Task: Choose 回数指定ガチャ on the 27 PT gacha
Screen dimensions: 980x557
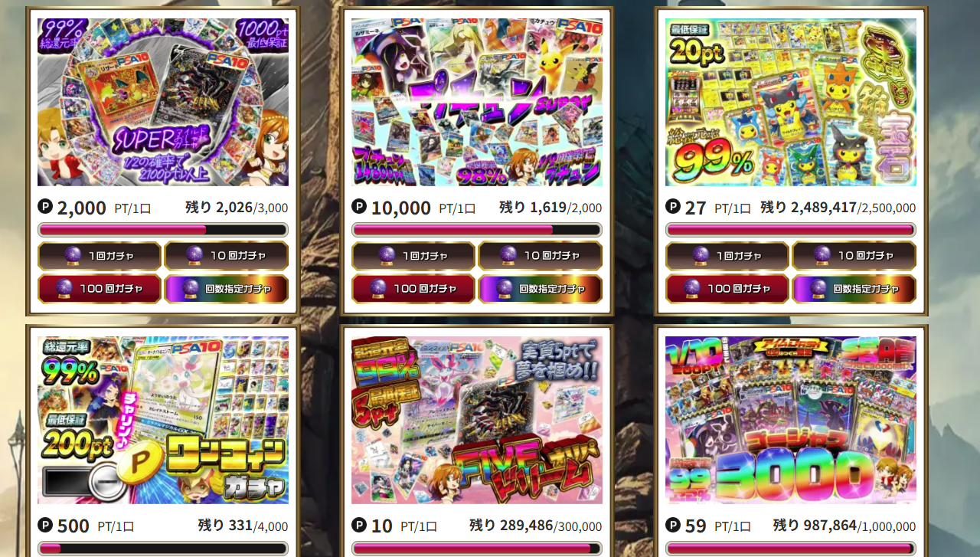Action: pyautogui.click(x=854, y=289)
